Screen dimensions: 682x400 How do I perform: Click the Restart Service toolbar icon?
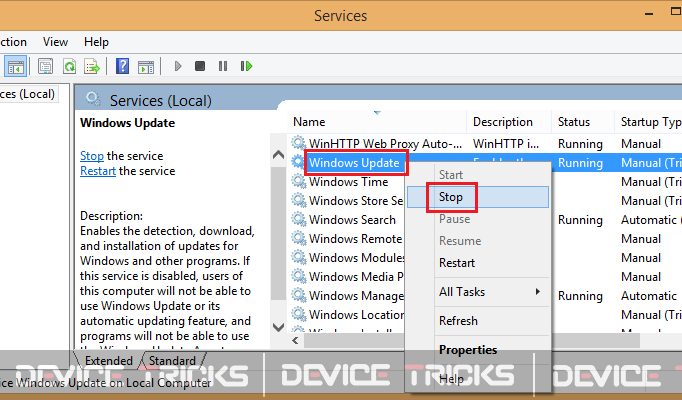246,66
